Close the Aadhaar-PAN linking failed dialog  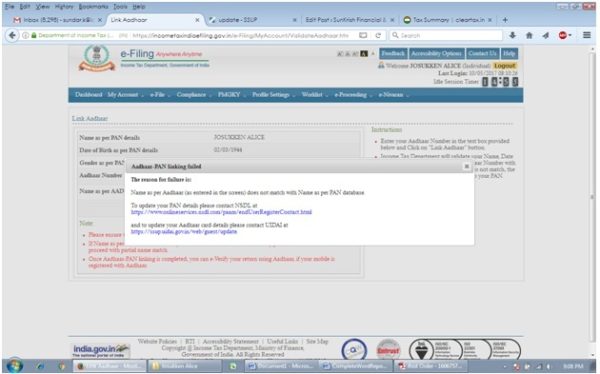pyautogui.click(x=466, y=166)
